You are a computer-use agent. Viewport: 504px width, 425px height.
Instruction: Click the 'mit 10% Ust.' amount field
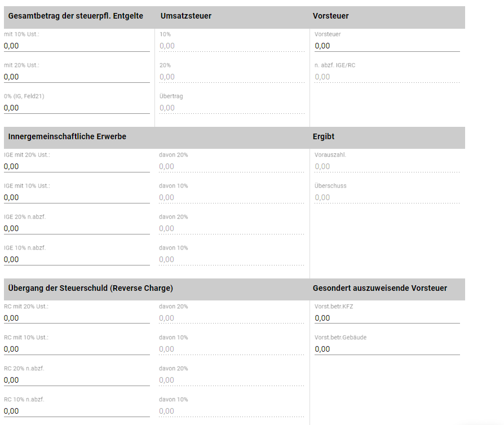click(x=77, y=46)
